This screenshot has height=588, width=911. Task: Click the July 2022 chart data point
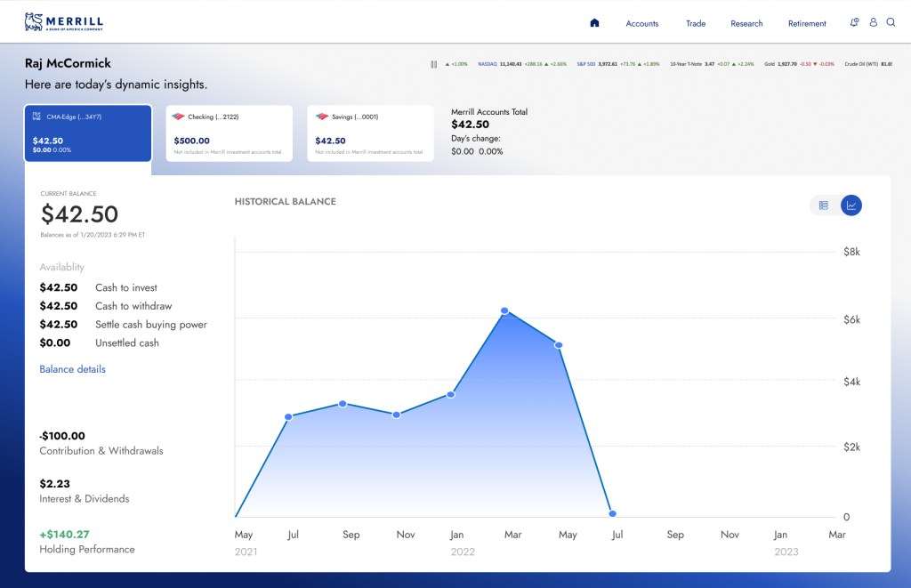612,513
